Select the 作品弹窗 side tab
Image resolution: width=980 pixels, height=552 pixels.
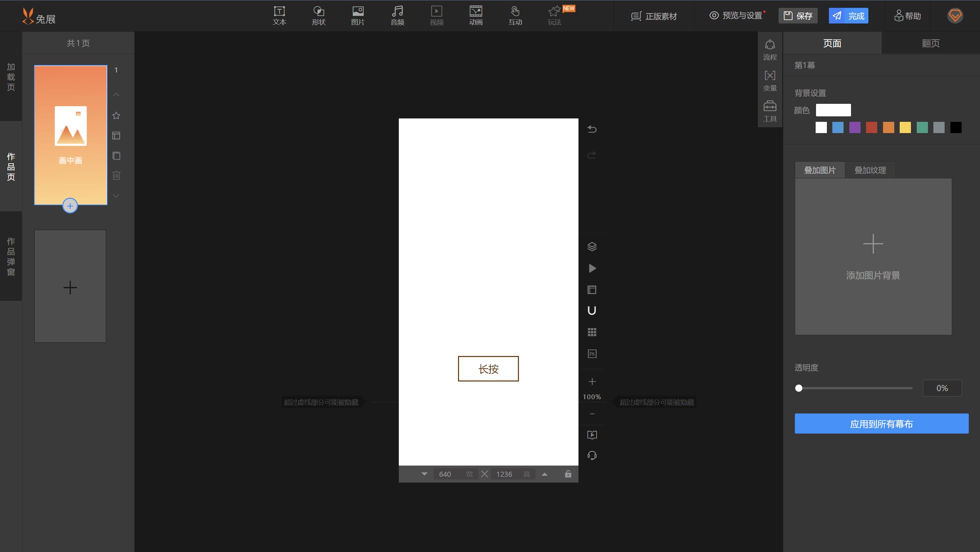coord(11,256)
